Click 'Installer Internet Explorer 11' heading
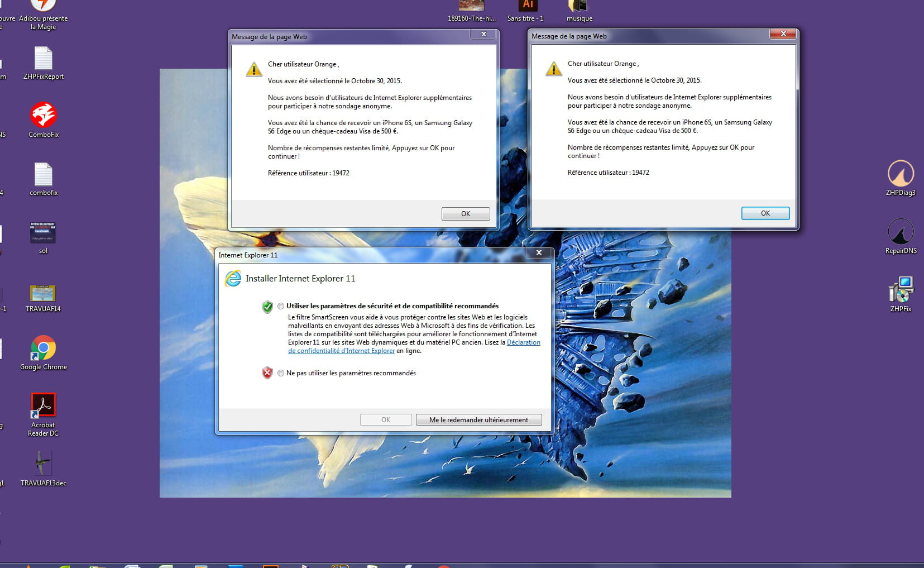Viewport: 924px width, 568px height. point(300,279)
